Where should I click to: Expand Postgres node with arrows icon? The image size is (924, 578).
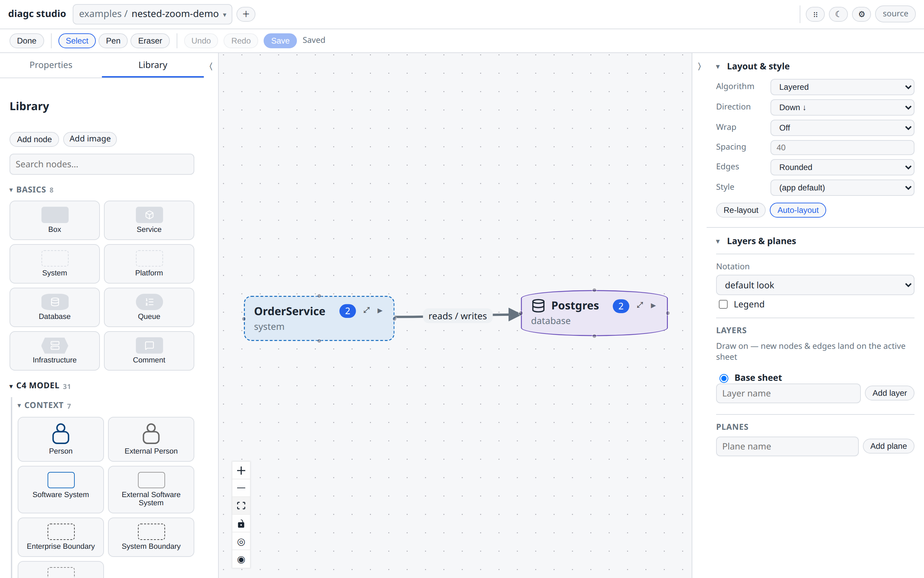(640, 305)
